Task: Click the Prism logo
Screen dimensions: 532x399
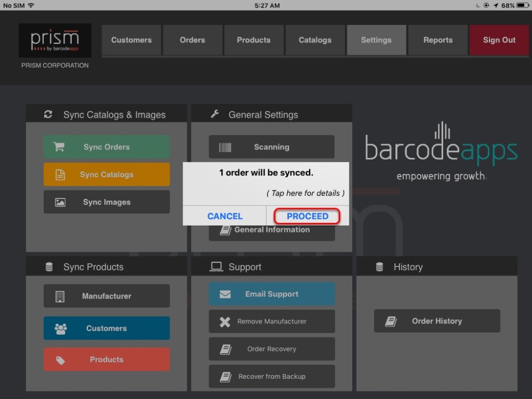Action: point(55,40)
